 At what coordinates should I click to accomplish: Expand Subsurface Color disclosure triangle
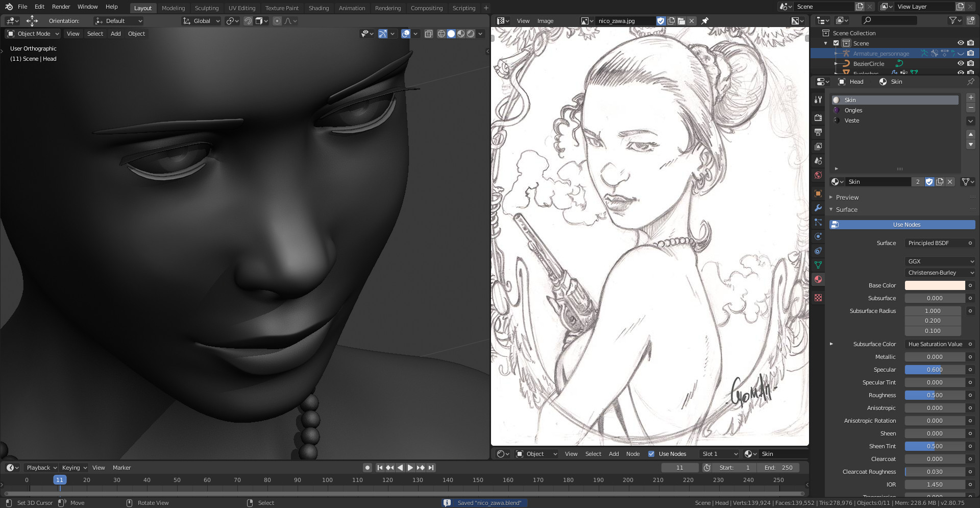831,344
